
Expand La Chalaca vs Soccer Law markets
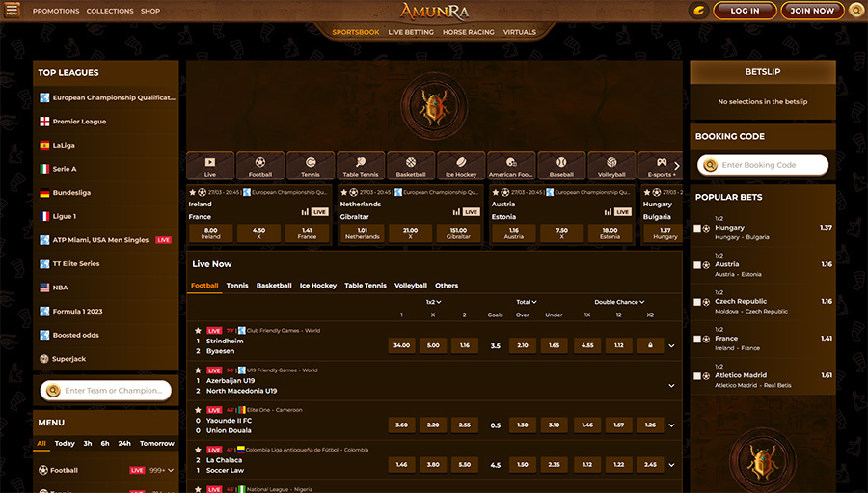click(x=671, y=465)
